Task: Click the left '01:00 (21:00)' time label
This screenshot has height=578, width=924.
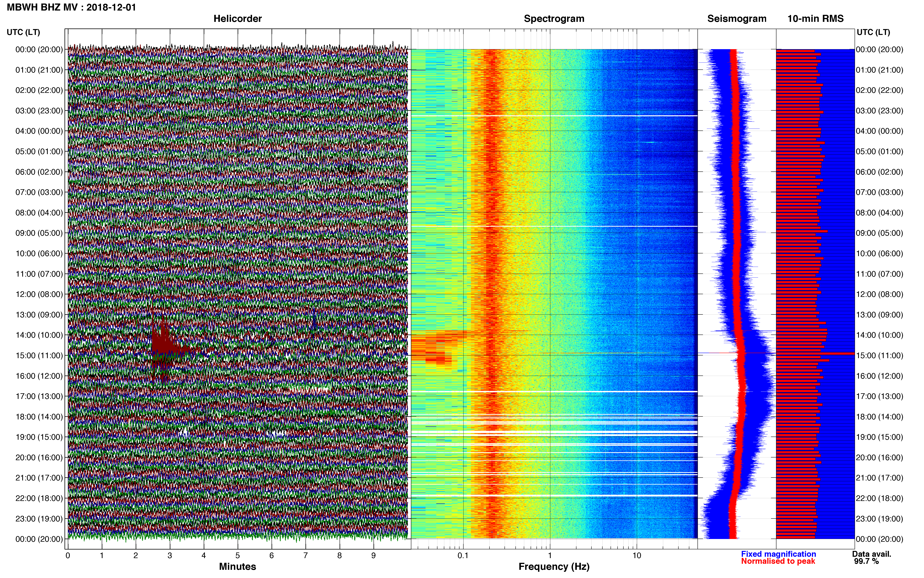Action: pyautogui.click(x=39, y=70)
